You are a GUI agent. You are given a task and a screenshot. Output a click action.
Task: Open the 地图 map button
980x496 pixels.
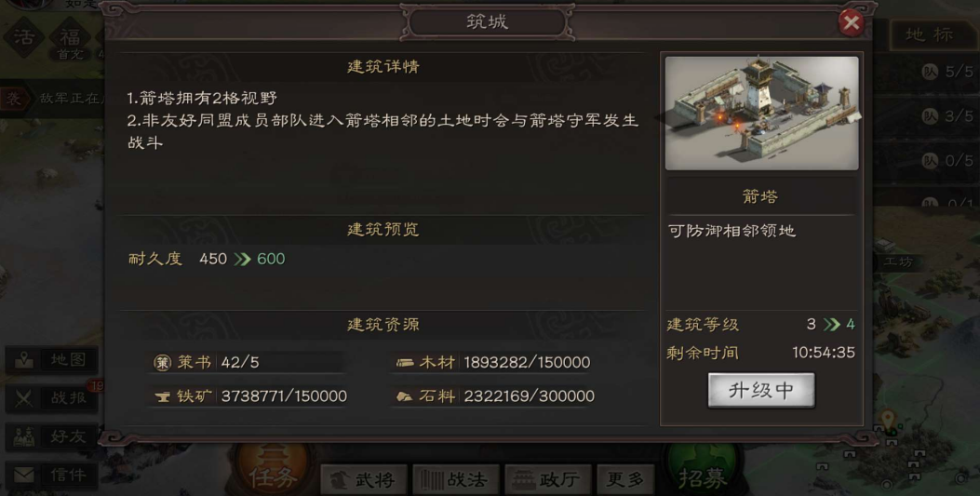[x=52, y=360]
